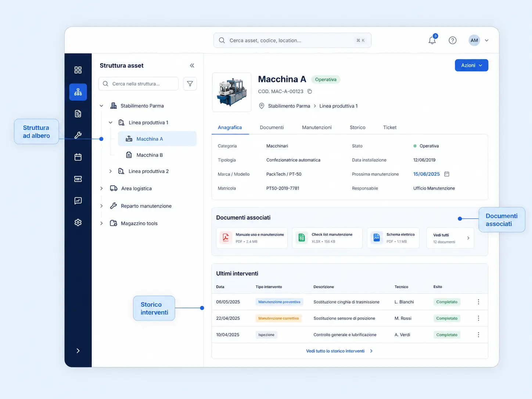Open the Azioni dropdown button

point(471,65)
